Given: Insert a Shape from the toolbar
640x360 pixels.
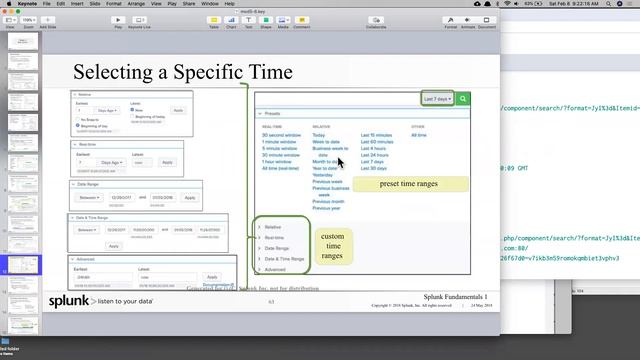Looking at the screenshot, I should pyautogui.click(x=266, y=20).
